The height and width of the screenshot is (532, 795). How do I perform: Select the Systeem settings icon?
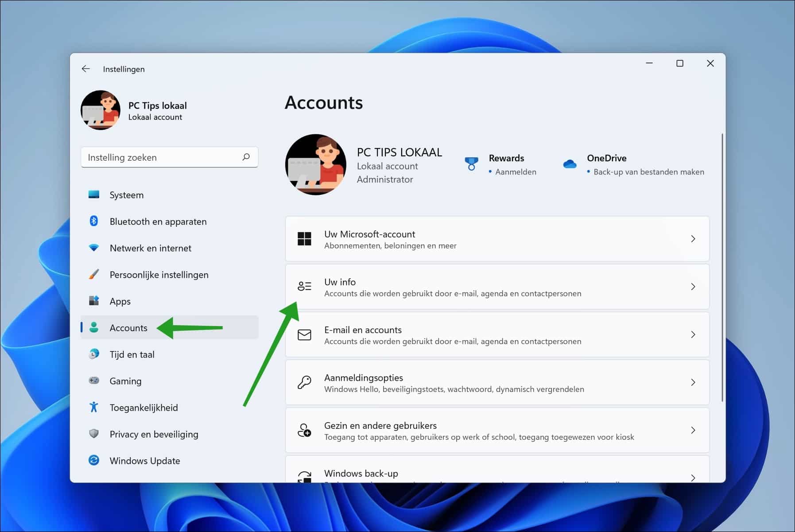click(94, 195)
